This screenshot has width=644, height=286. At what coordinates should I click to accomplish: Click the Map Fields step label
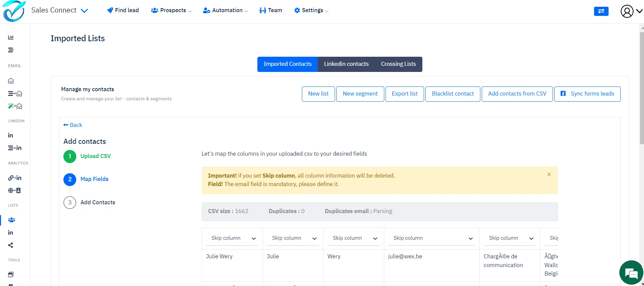click(94, 179)
